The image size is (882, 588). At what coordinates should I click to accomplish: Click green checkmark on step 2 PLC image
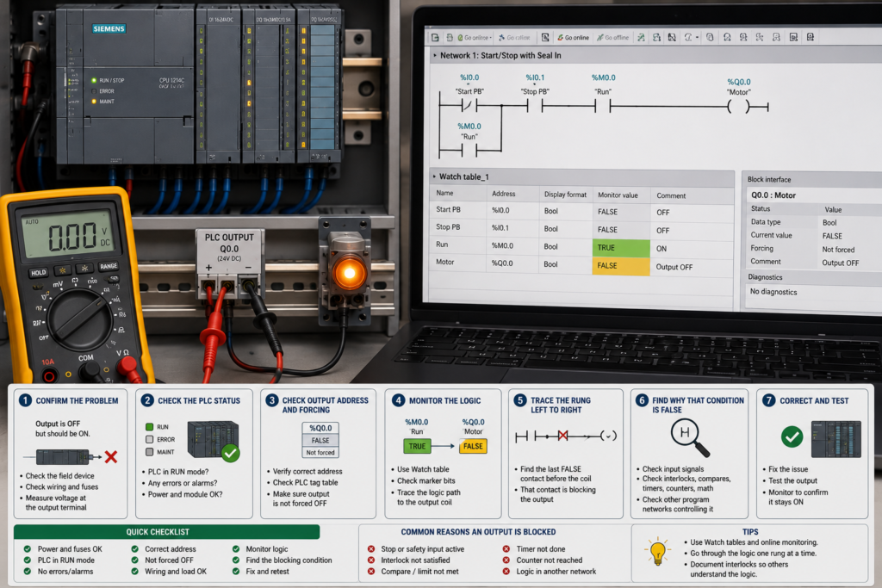tap(231, 453)
